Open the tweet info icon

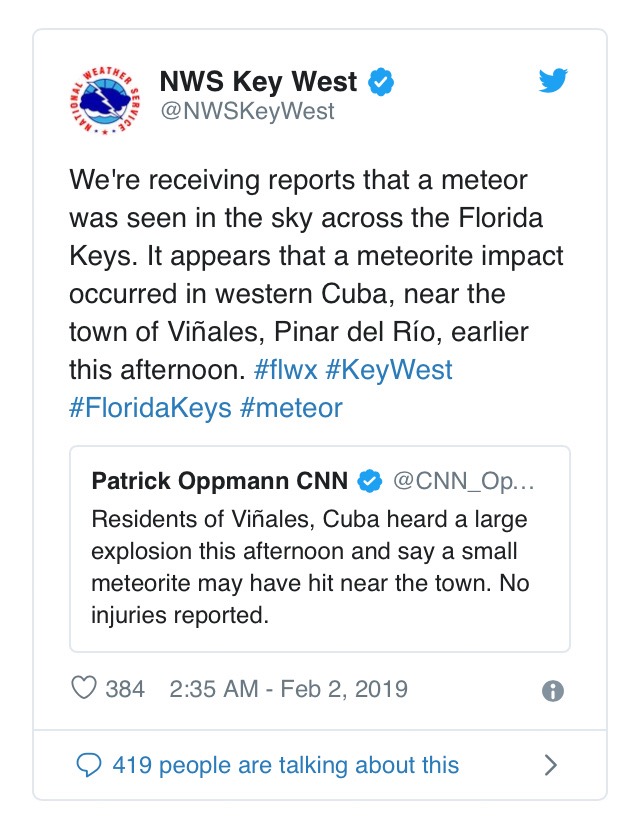552,690
